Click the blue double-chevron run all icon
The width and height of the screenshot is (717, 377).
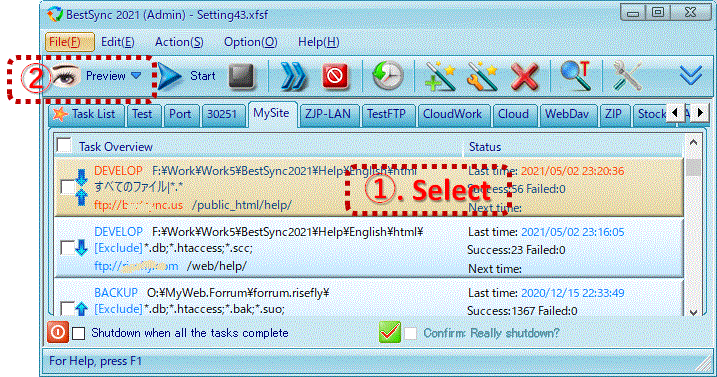(x=293, y=76)
